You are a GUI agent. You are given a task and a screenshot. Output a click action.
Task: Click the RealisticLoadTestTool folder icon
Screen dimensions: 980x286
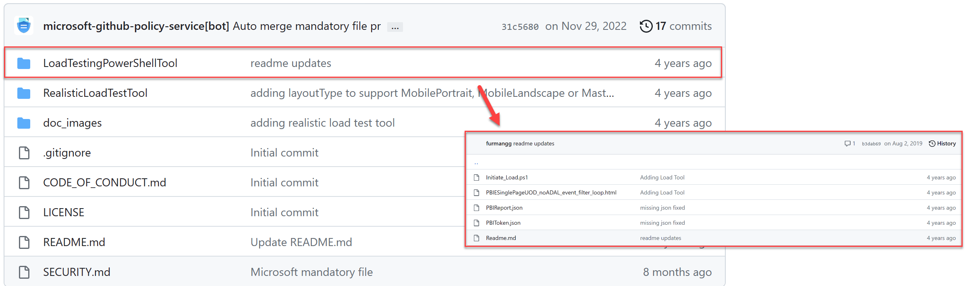[x=24, y=93]
